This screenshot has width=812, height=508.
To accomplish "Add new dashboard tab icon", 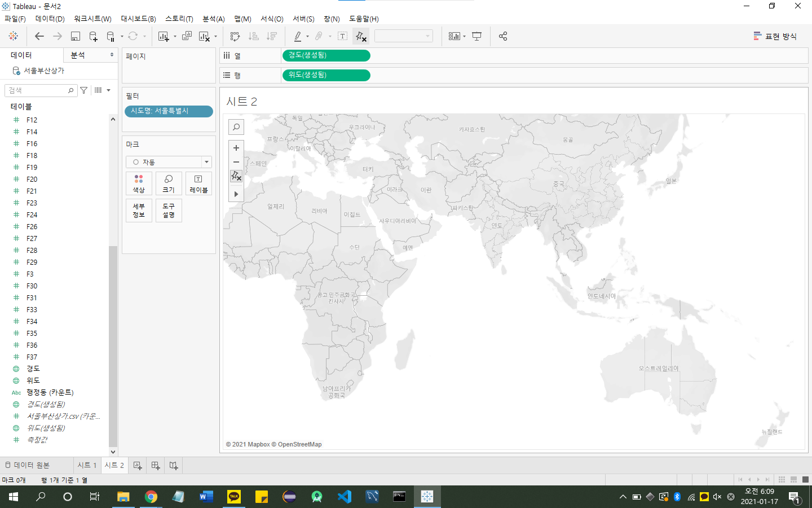I will coord(156,466).
